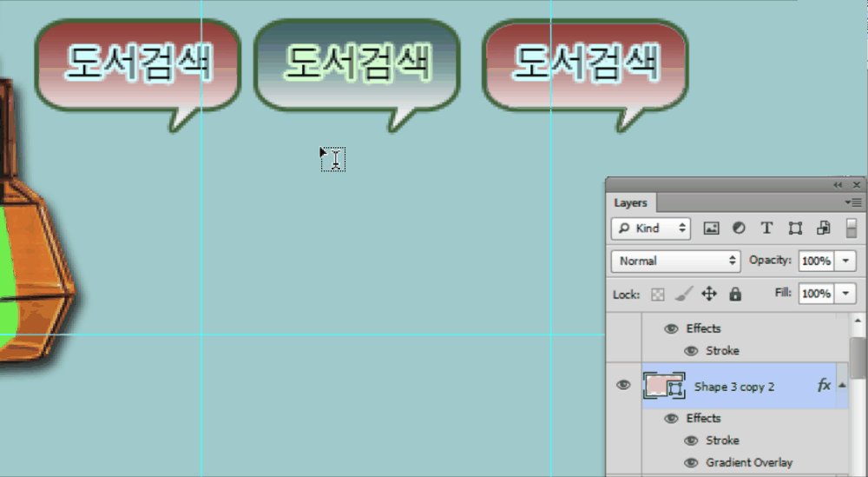Select the Gradient Overlay effect row
This screenshot has height=477, width=868.
pyautogui.click(x=749, y=462)
